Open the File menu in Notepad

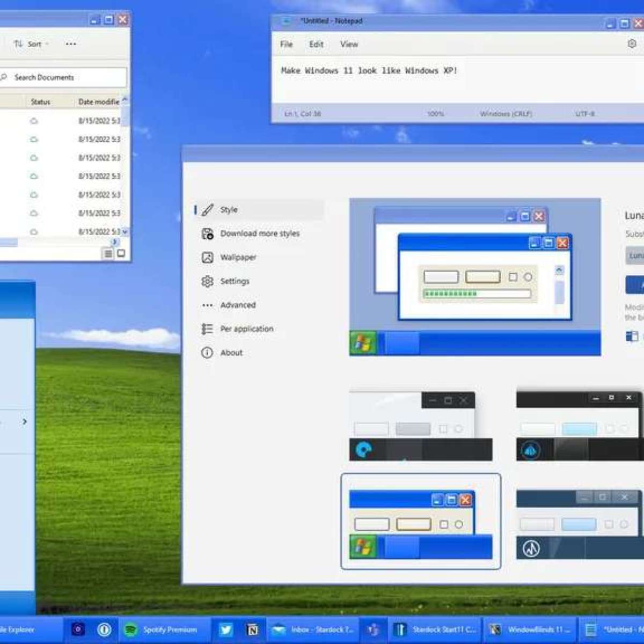pyautogui.click(x=286, y=44)
